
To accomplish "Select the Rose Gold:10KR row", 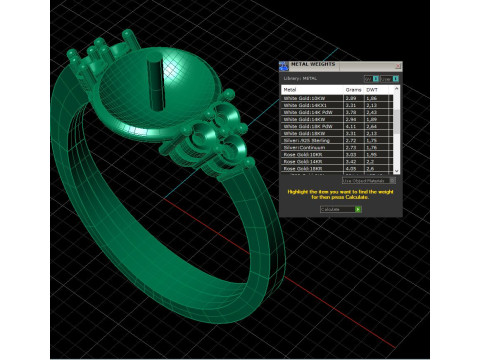I will (x=337, y=155).
